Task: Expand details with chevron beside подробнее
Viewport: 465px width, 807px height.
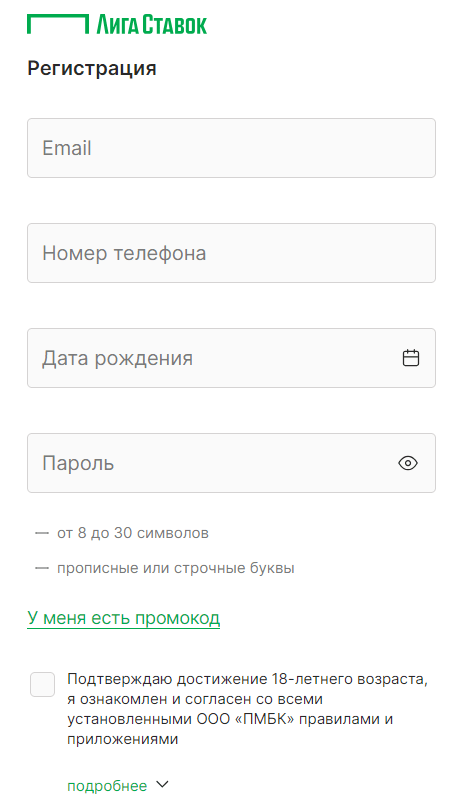Action: pyautogui.click(x=162, y=784)
